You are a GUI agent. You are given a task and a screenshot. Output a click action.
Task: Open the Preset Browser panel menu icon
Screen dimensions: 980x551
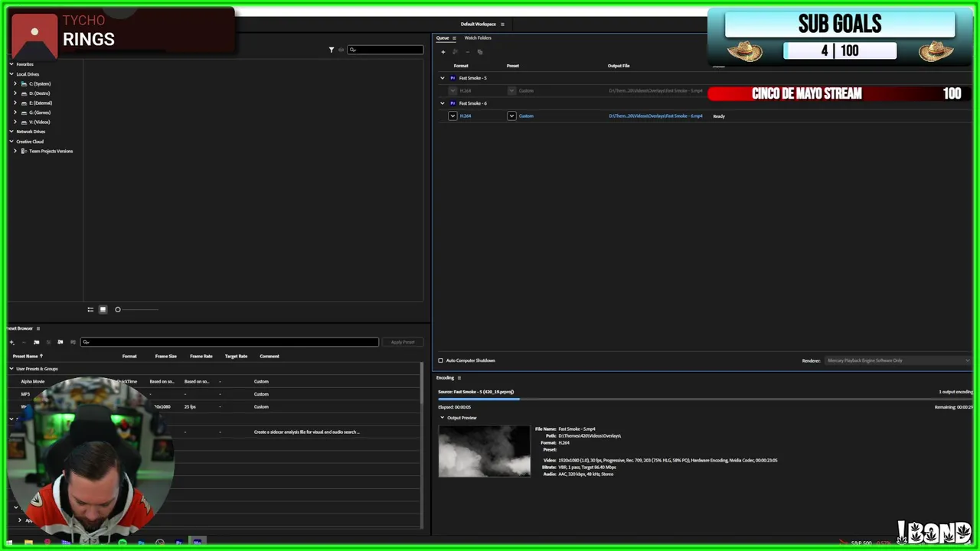(38, 328)
